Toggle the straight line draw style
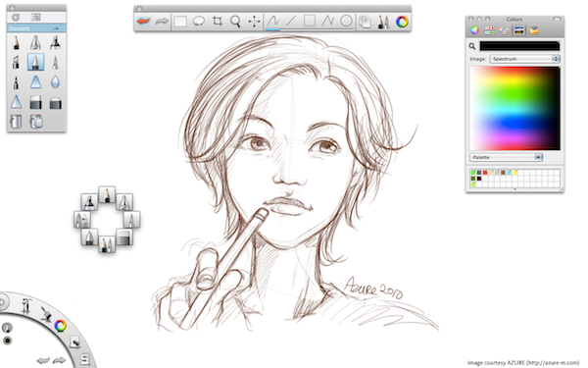Viewport: 588px width, 368px height. tap(291, 21)
